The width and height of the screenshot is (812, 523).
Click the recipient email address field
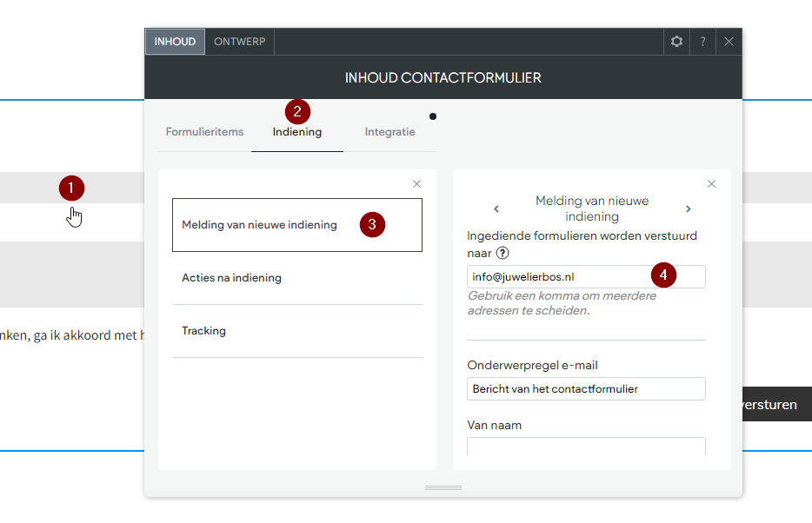586,277
